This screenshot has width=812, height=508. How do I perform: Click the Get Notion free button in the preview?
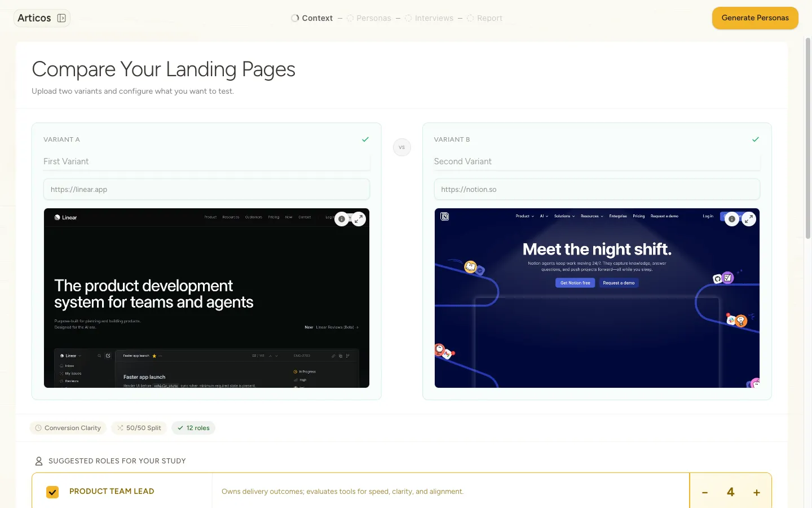pos(575,283)
